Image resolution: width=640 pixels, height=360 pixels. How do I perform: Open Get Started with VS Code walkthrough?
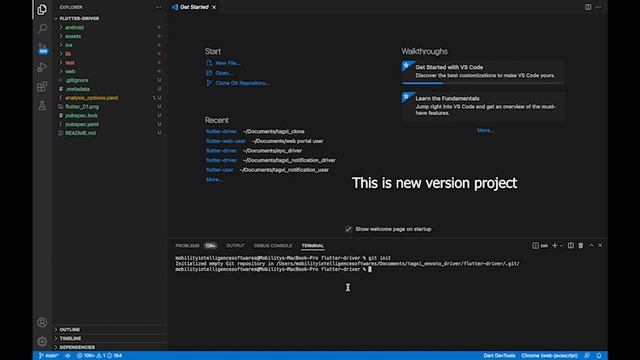pos(483,72)
